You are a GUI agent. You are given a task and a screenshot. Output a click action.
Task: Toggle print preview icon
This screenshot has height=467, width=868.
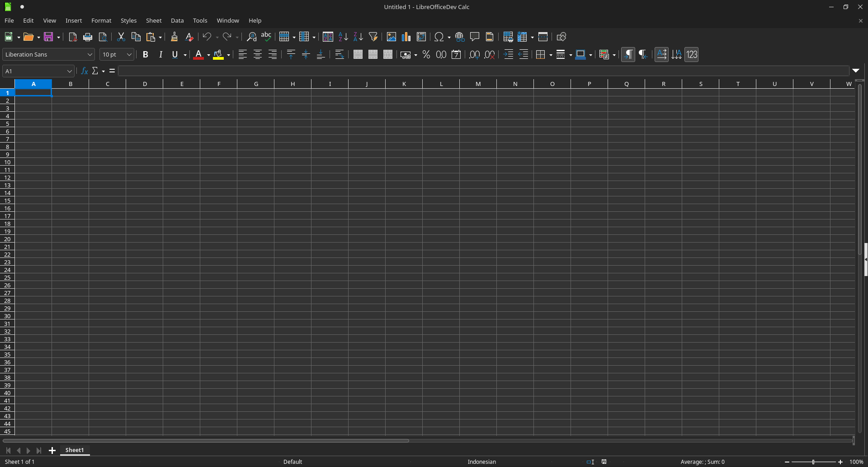click(x=103, y=37)
